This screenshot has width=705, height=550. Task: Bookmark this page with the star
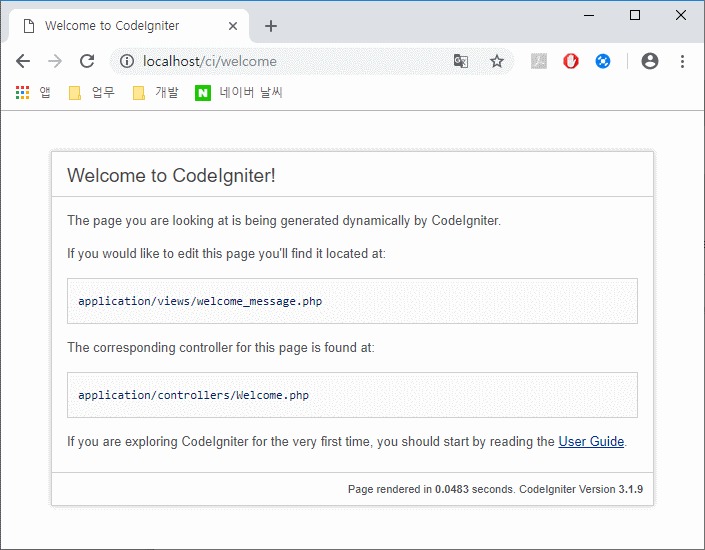tap(497, 61)
